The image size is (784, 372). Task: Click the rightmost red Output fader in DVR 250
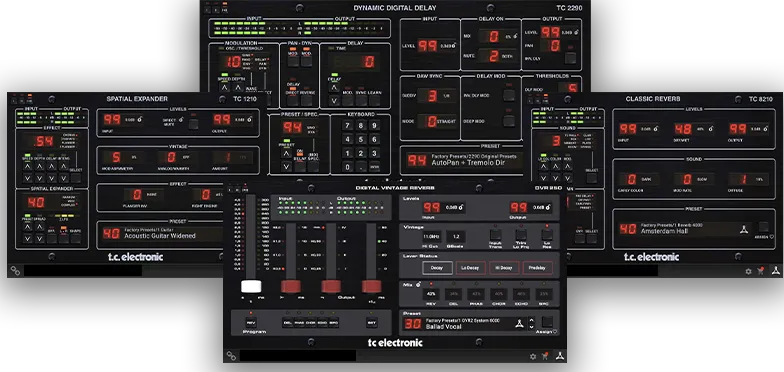pos(372,286)
